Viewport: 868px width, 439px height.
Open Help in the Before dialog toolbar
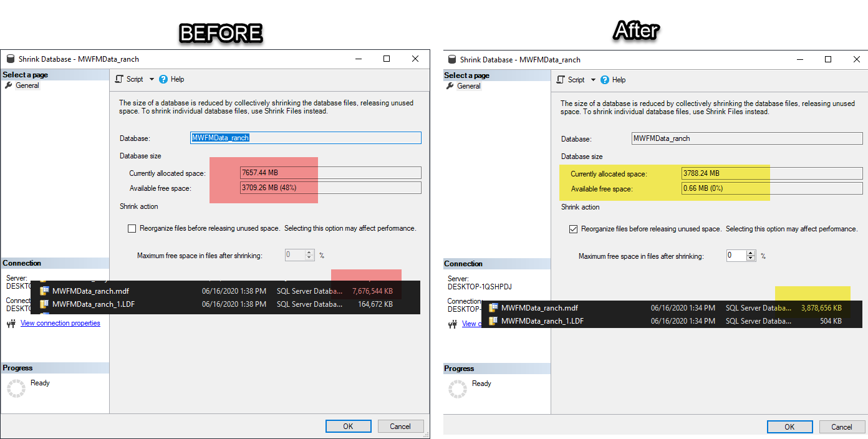[x=164, y=79]
